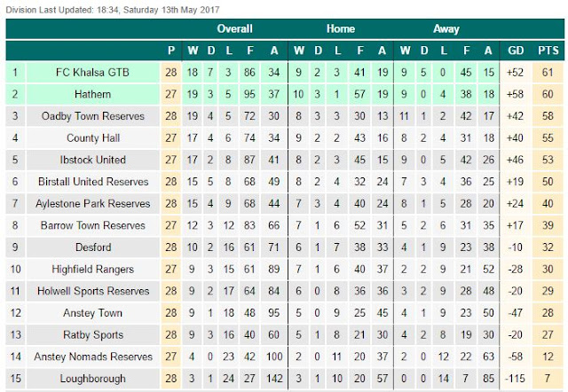Open Anstey Nomads Reserves team entry
Screen dimensions: 568x392
93,357
